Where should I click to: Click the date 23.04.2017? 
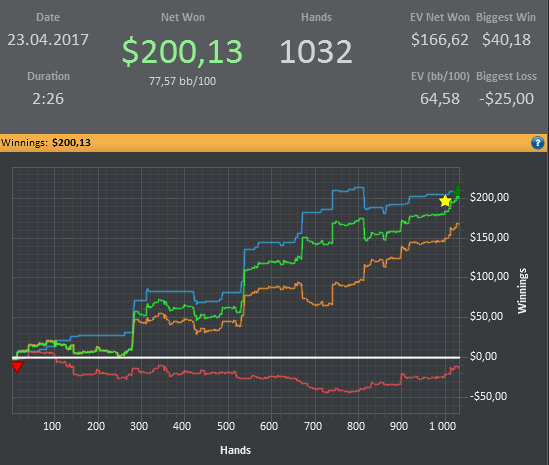click(x=48, y=40)
